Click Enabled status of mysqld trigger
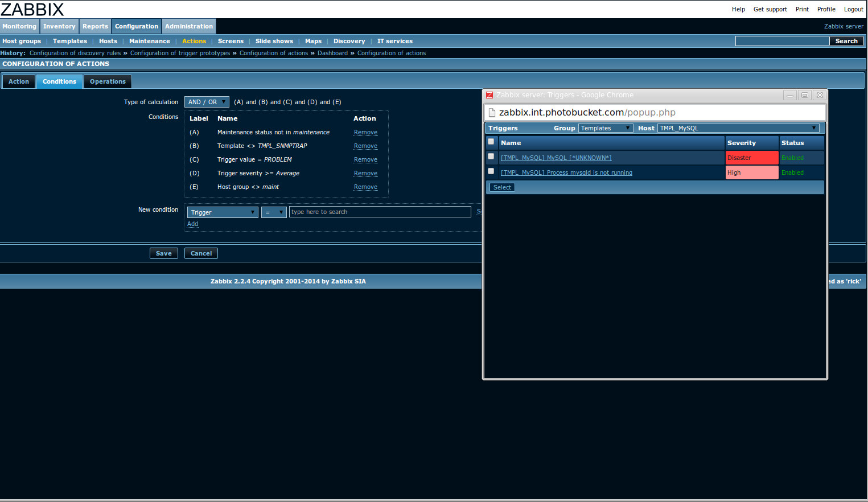Viewport: 868px width, 502px height. point(792,172)
